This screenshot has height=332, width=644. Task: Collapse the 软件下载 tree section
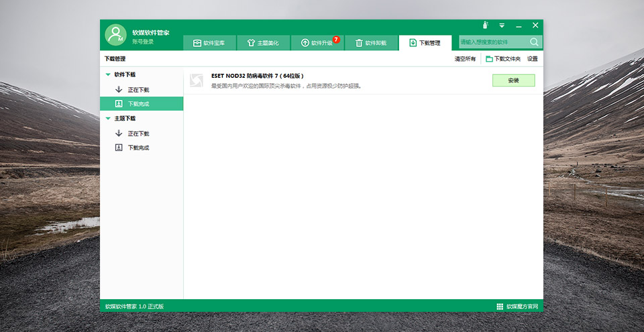click(108, 75)
